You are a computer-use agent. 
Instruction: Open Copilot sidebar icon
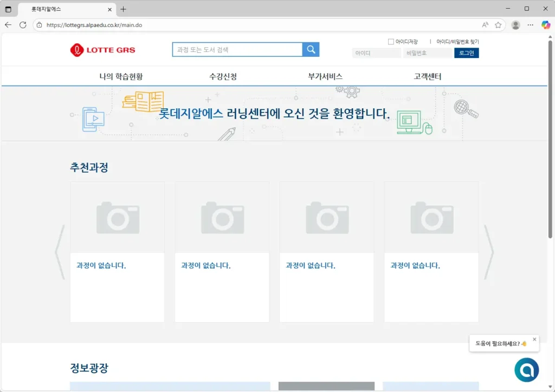tap(545, 25)
